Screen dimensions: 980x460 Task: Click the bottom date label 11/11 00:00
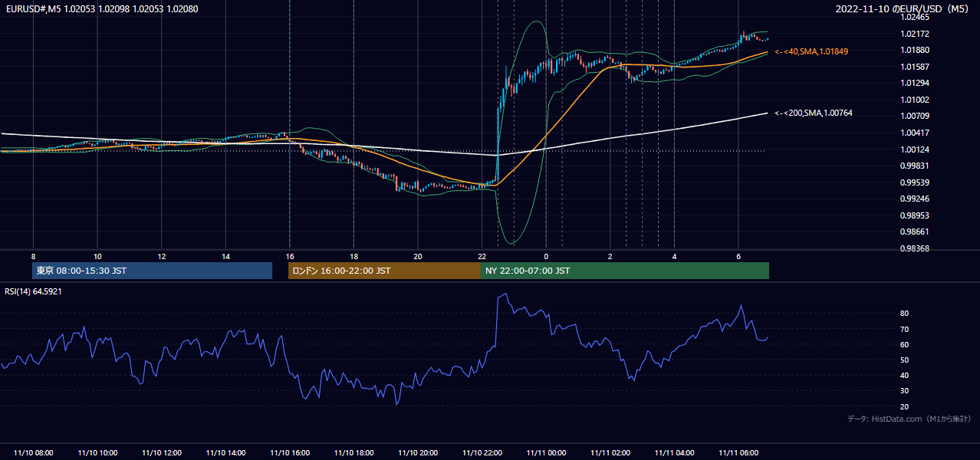pos(546,453)
